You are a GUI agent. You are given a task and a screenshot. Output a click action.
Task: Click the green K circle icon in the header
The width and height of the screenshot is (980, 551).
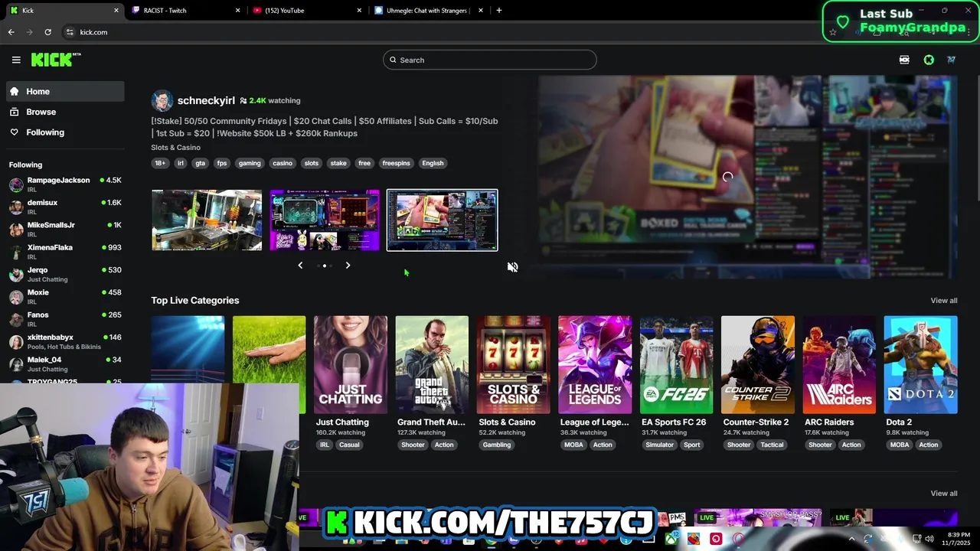929,60
